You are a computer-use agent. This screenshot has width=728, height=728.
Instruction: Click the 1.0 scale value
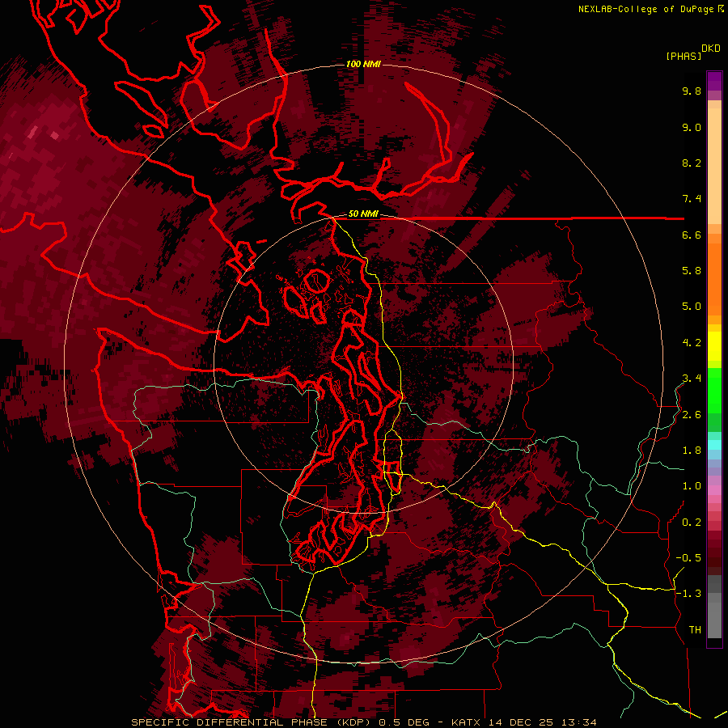(x=692, y=486)
